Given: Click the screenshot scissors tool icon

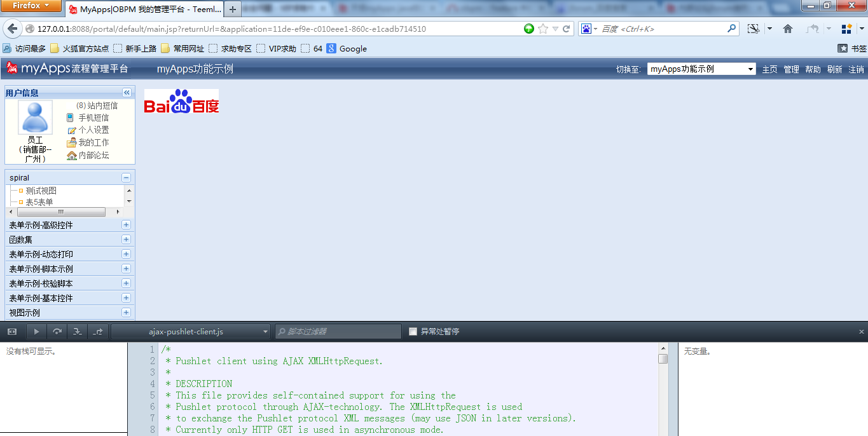Looking at the screenshot, I should [x=754, y=29].
